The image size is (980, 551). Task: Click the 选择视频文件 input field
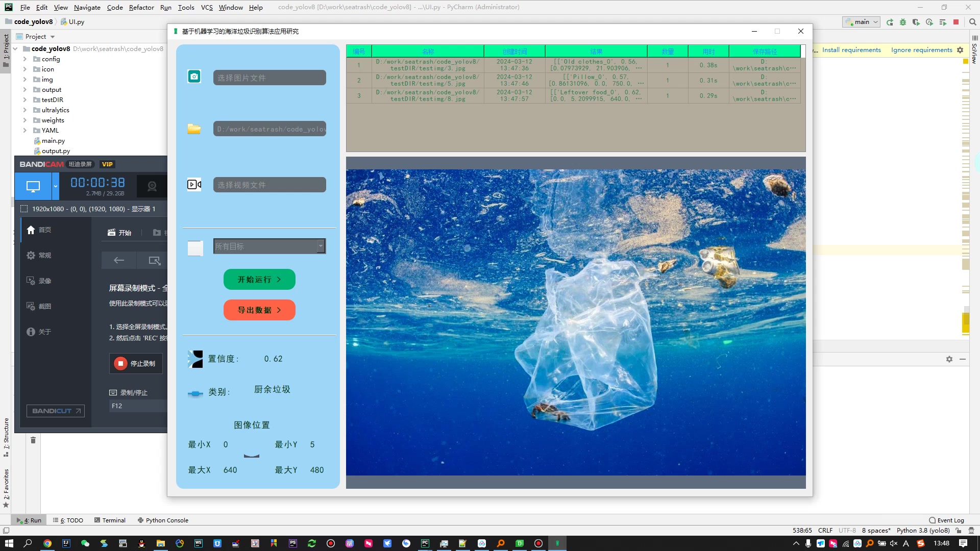(269, 185)
